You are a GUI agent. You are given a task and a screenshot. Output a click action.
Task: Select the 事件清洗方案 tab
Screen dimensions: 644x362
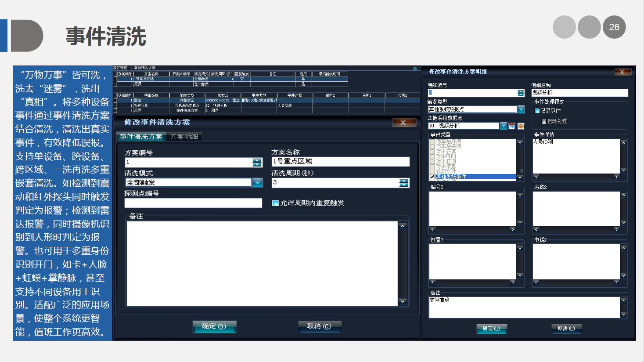[x=141, y=137]
